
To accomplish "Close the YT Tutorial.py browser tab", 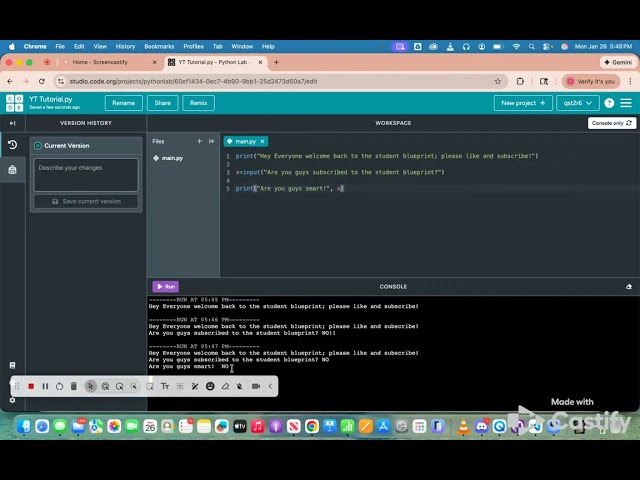I will [x=260, y=62].
